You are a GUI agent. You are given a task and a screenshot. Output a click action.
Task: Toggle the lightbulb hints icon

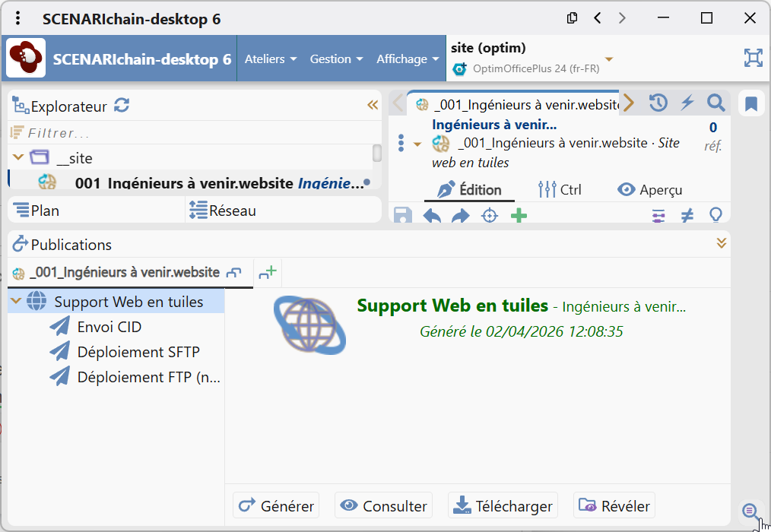pyautogui.click(x=715, y=216)
